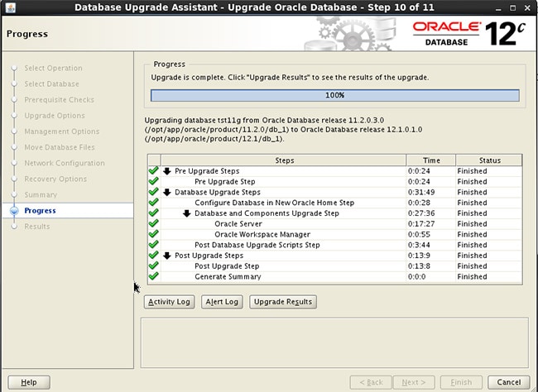
Task: Click the time value 0:27:36
Action: pyautogui.click(x=421, y=213)
